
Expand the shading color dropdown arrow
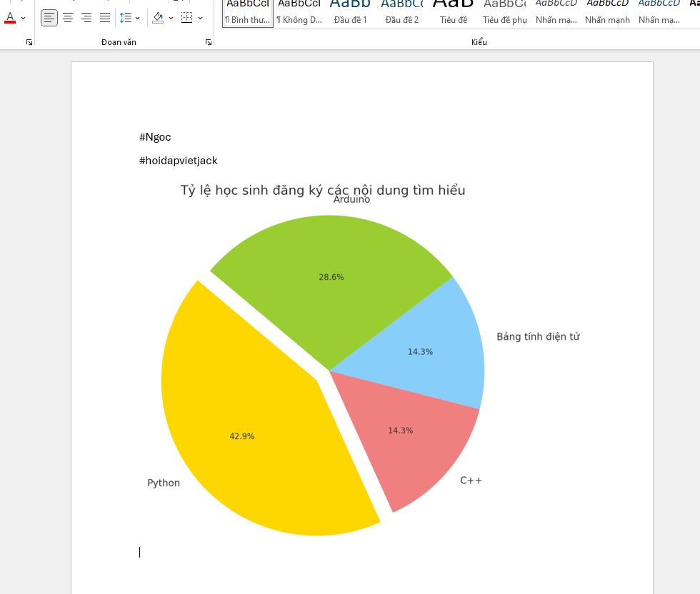tap(171, 18)
